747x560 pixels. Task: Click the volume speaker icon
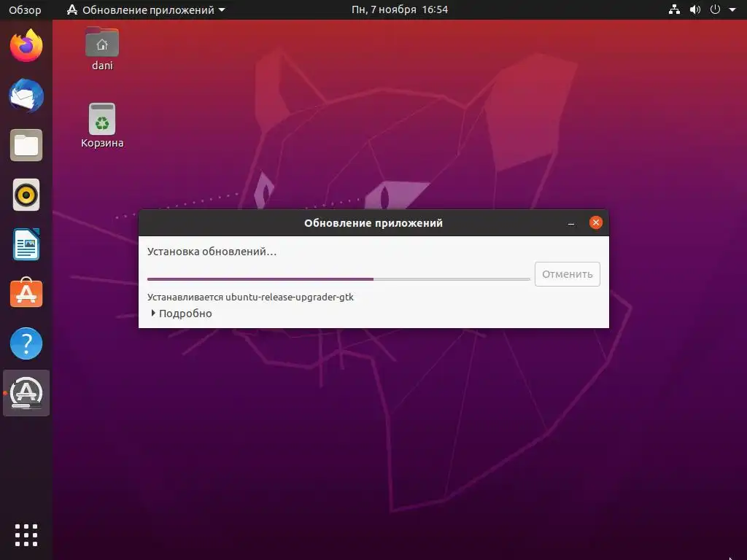click(x=695, y=9)
